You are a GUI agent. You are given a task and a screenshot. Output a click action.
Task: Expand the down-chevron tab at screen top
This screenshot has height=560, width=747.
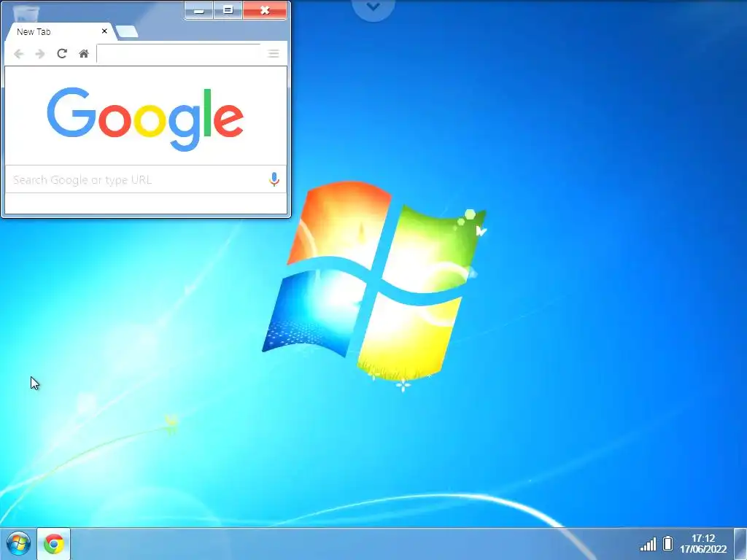tap(373, 7)
